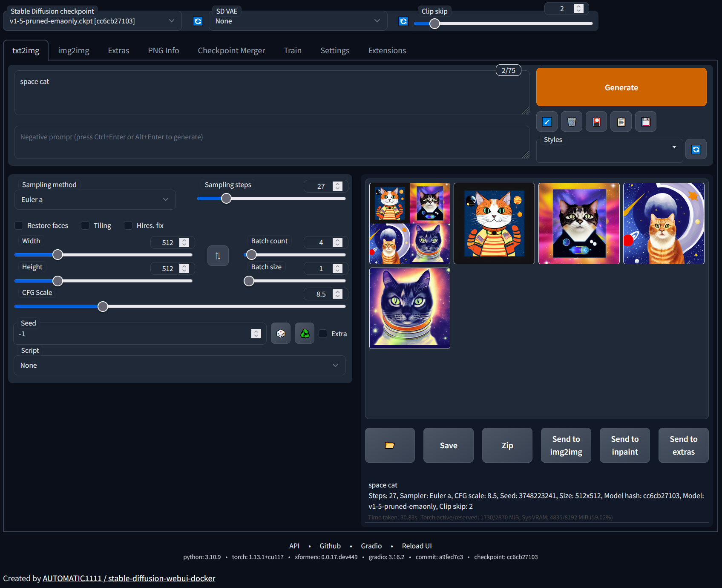Viewport: 722px width, 588px height.
Task: Save current prompt as a style
Action: click(x=645, y=121)
